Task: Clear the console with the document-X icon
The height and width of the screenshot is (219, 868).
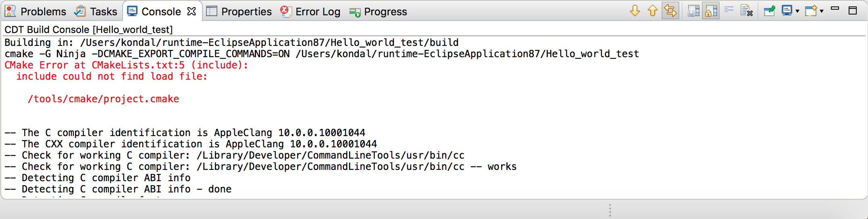Action: point(747,11)
